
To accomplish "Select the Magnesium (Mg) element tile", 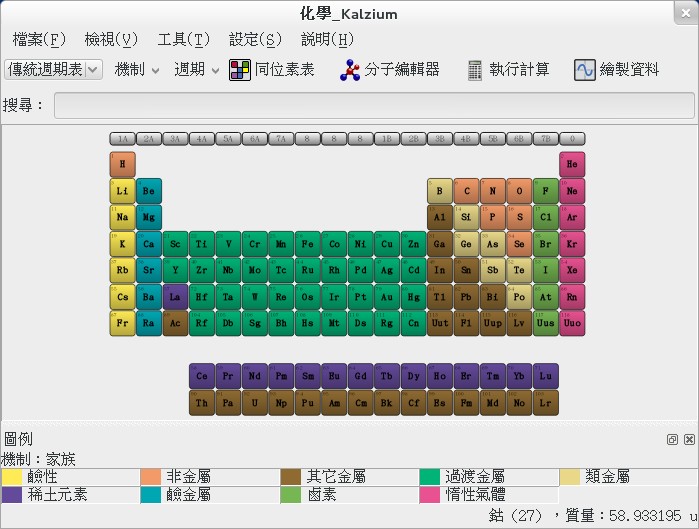I will click(x=149, y=217).
